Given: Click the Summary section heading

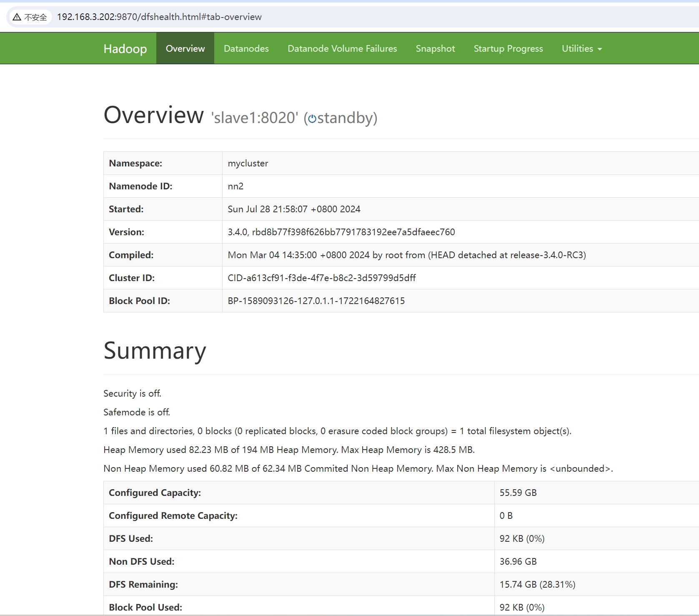Looking at the screenshot, I should coord(155,350).
